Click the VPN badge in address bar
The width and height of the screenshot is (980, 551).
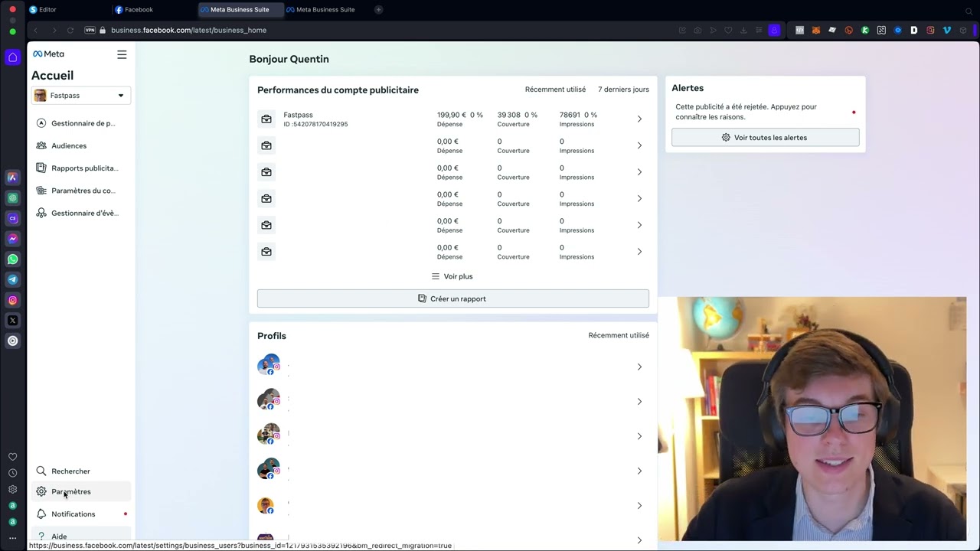(90, 30)
